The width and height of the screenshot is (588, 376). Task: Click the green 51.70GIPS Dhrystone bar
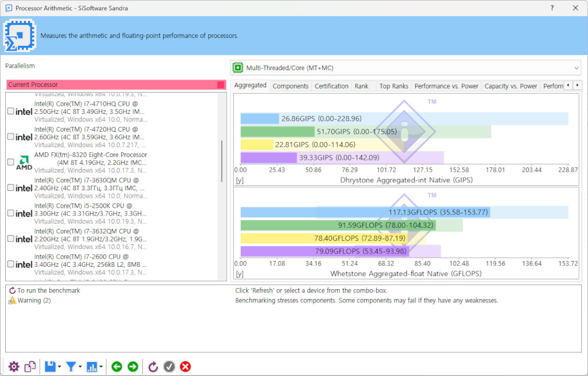[x=277, y=132]
